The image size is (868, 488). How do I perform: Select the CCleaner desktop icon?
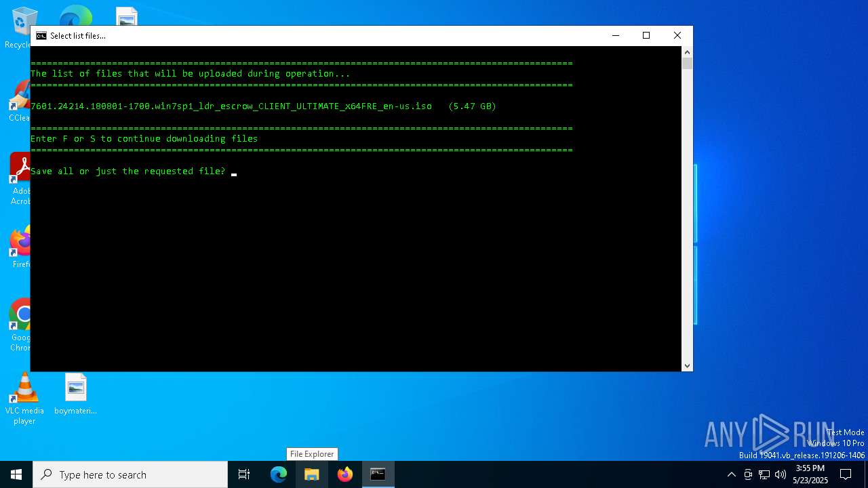pos(19,102)
